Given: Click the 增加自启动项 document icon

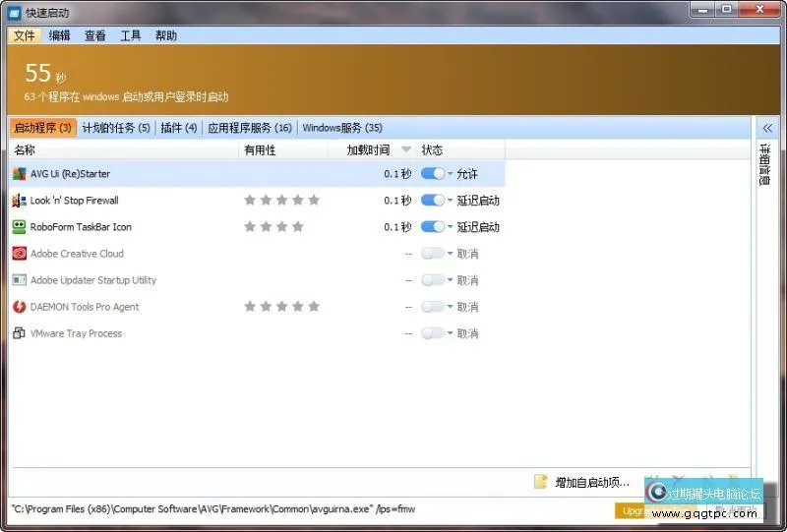Looking at the screenshot, I should (x=540, y=482).
